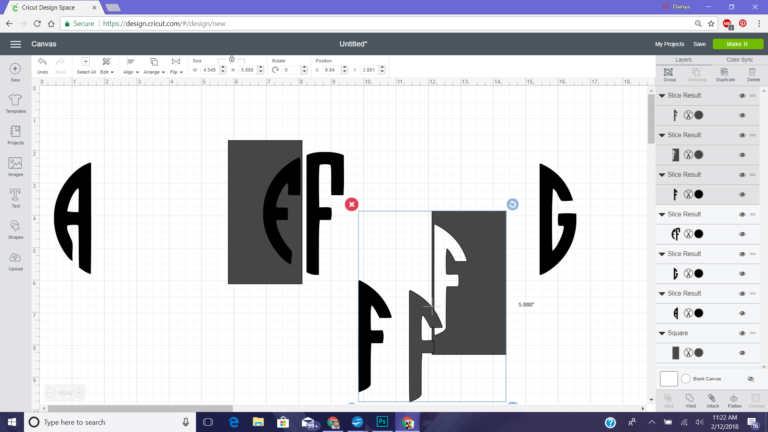Click the Images icon in left sidebar

tap(15, 165)
